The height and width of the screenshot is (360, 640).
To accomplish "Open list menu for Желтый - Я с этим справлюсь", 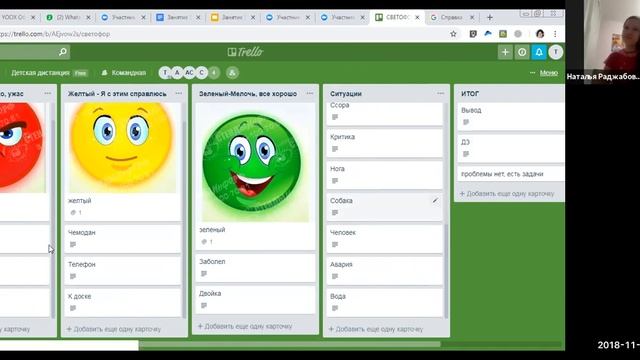I will [179, 93].
